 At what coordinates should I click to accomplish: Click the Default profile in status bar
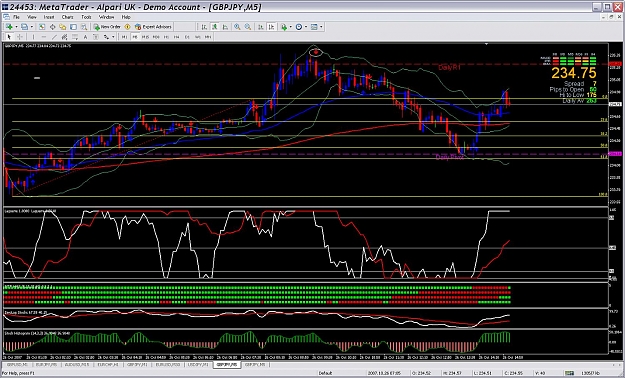pos(325,373)
